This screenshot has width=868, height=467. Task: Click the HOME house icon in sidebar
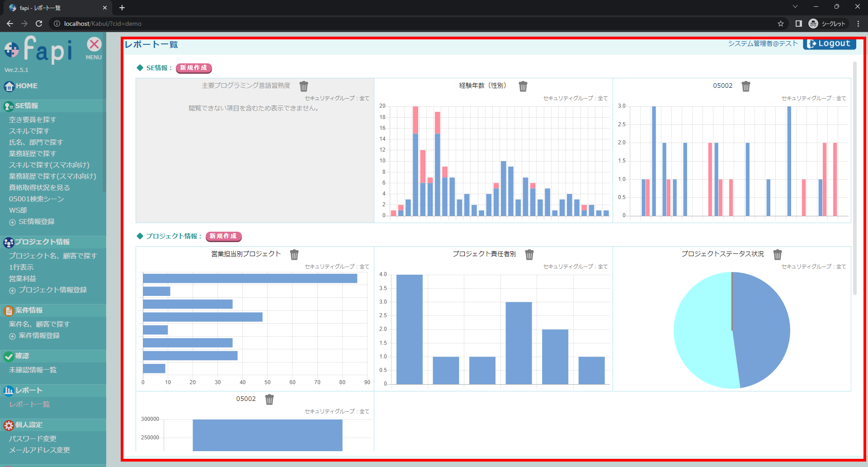[x=9, y=86]
